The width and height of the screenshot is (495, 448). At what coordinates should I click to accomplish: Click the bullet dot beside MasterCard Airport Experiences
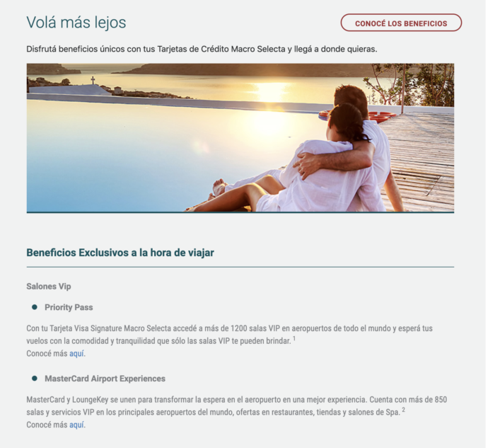[35, 378]
